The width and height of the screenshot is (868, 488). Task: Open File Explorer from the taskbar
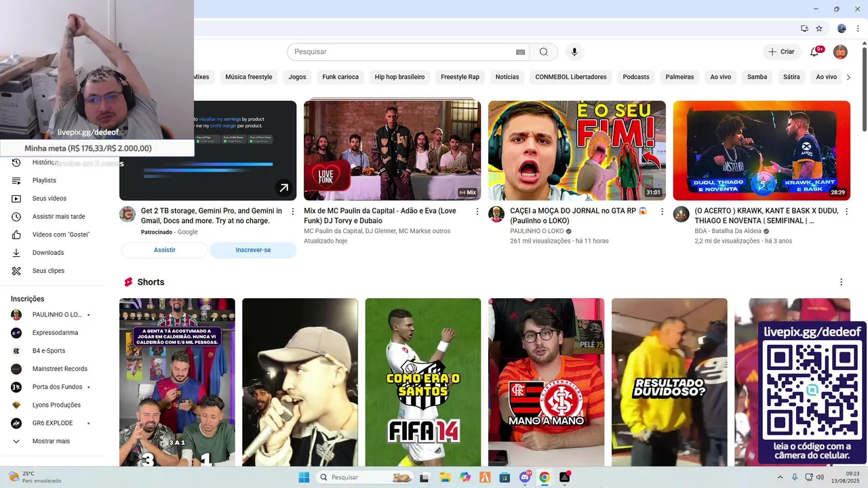[445, 477]
